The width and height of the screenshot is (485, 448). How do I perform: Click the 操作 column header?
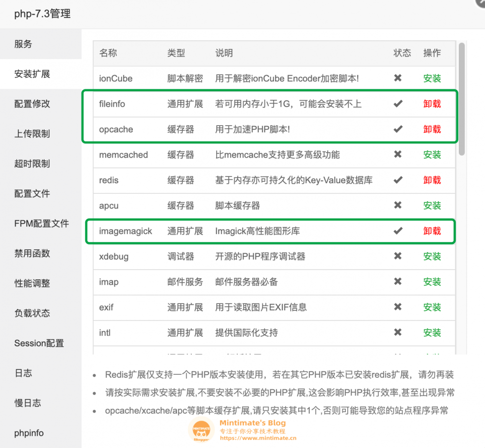(432, 53)
